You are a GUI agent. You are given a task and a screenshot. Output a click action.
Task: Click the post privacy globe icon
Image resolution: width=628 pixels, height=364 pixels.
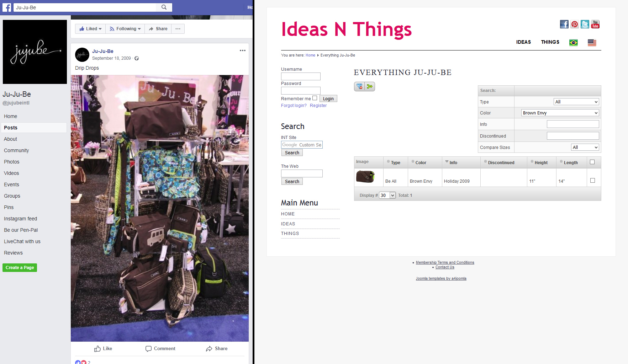(137, 58)
